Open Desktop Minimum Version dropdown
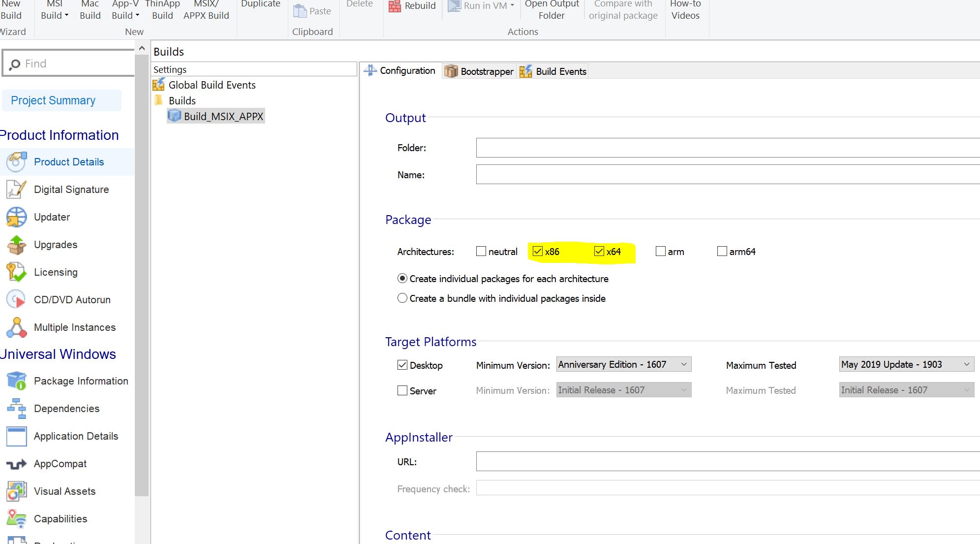 point(683,364)
